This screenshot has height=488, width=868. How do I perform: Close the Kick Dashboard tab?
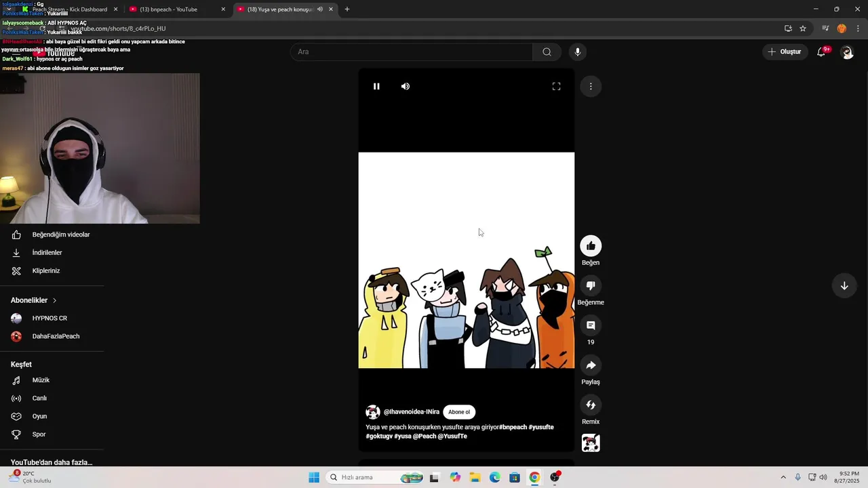click(x=115, y=9)
